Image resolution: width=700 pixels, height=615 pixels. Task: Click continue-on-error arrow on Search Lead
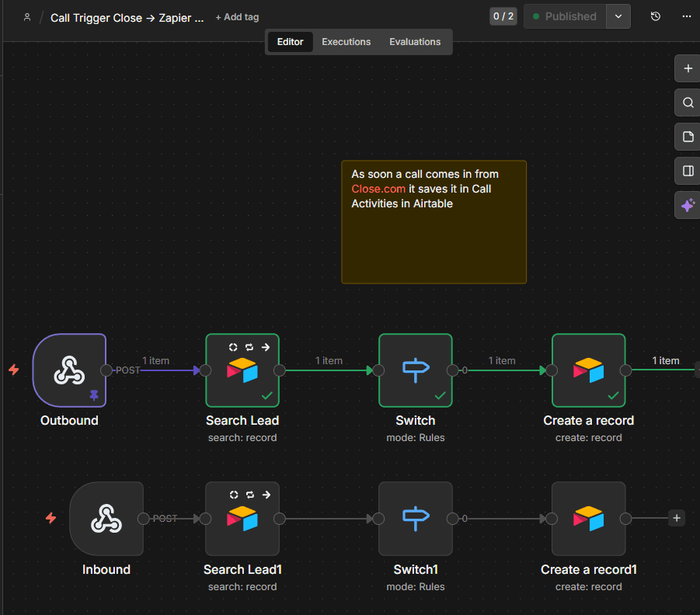pyautogui.click(x=266, y=347)
